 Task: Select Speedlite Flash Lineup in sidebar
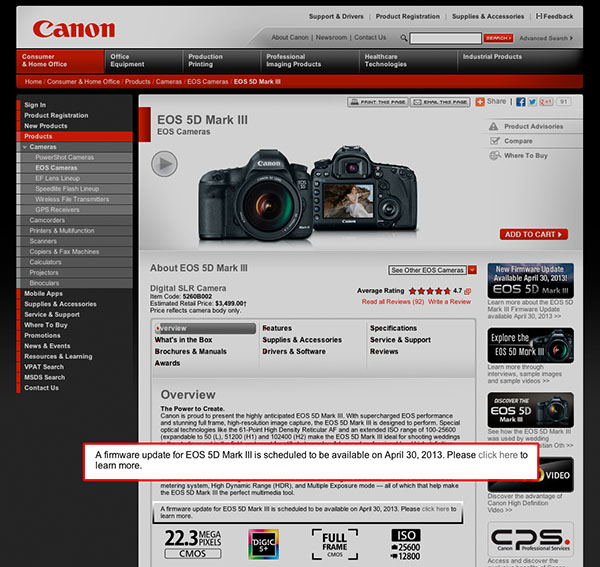pos(67,189)
